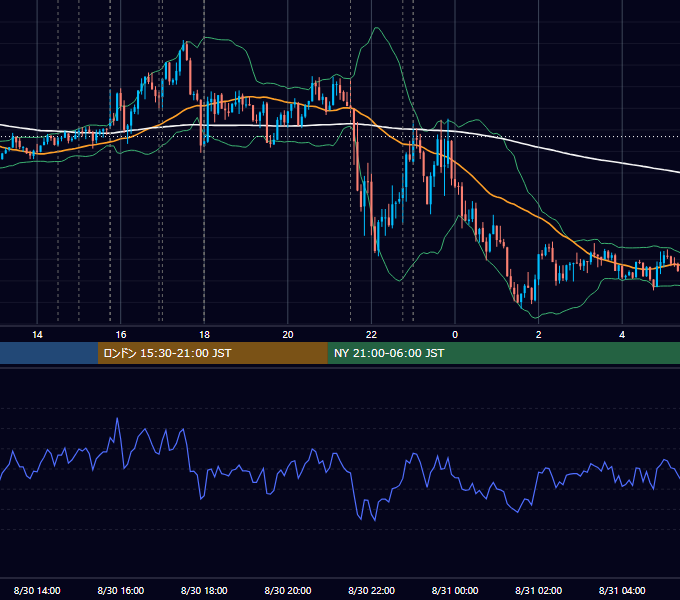
Task: Click the 8/30 16:00 oscillator time label
Action: [x=121, y=590]
